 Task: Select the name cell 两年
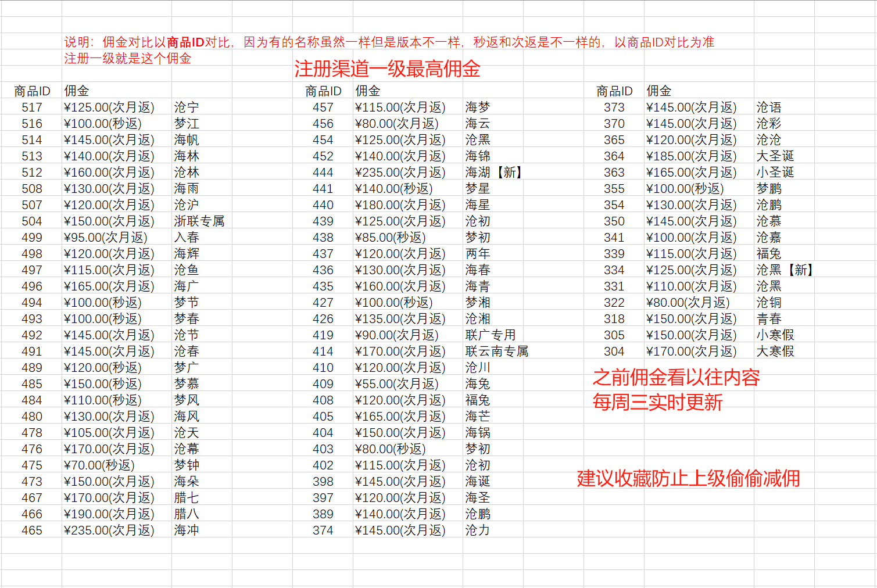click(493, 254)
